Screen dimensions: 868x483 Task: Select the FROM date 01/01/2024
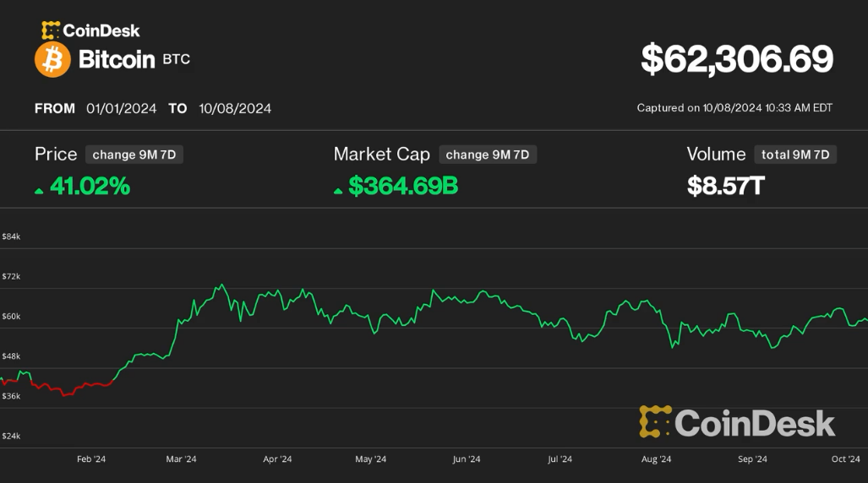pos(121,109)
